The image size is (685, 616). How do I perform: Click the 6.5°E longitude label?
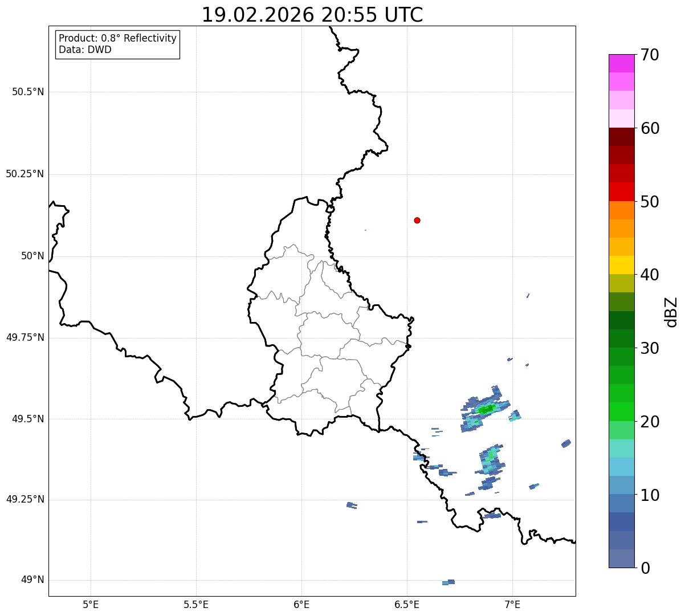pos(407,603)
